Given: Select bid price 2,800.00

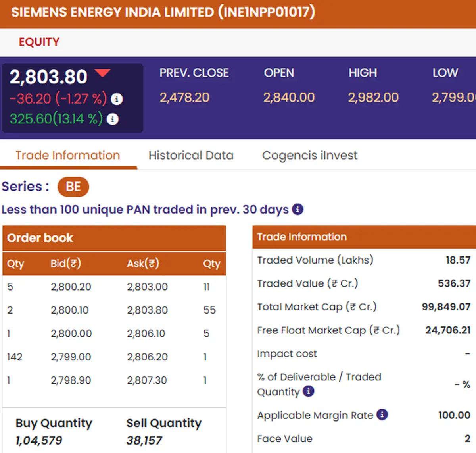Looking at the screenshot, I should tap(71, 333).
